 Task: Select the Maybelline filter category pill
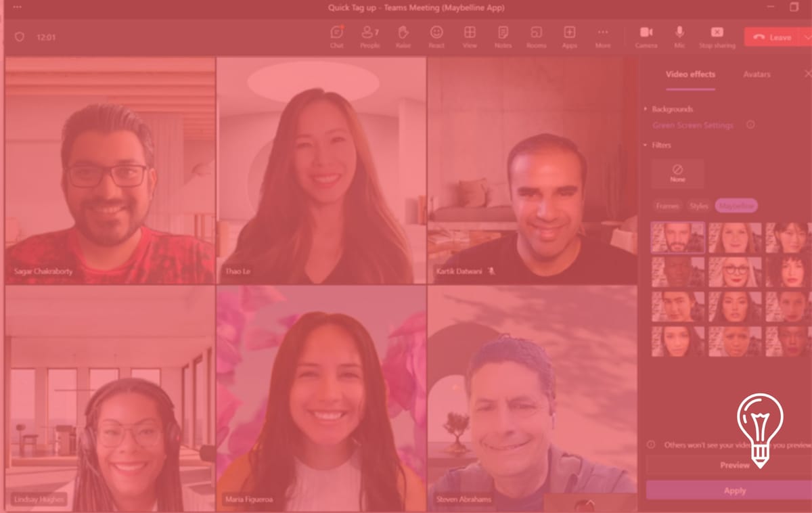736,206
